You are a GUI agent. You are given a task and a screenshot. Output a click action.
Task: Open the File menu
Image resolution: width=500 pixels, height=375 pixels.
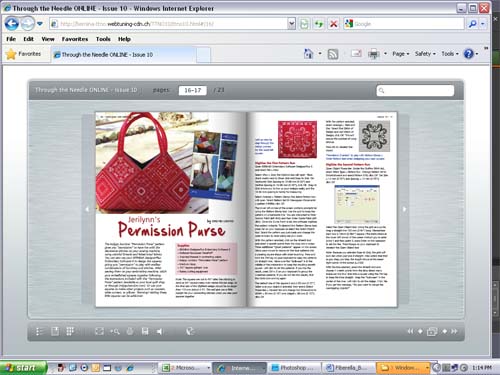point(11,39)
